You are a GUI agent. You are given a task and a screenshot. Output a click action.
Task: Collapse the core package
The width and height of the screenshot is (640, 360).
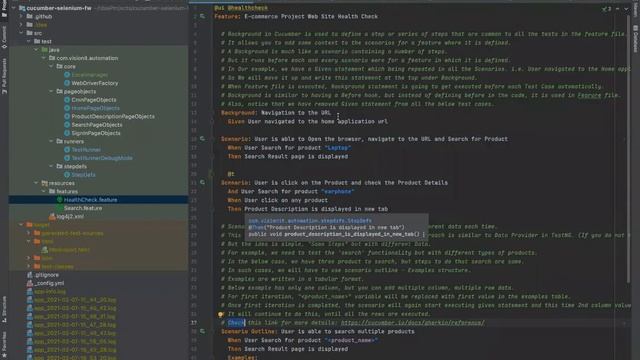coord(51,67)
